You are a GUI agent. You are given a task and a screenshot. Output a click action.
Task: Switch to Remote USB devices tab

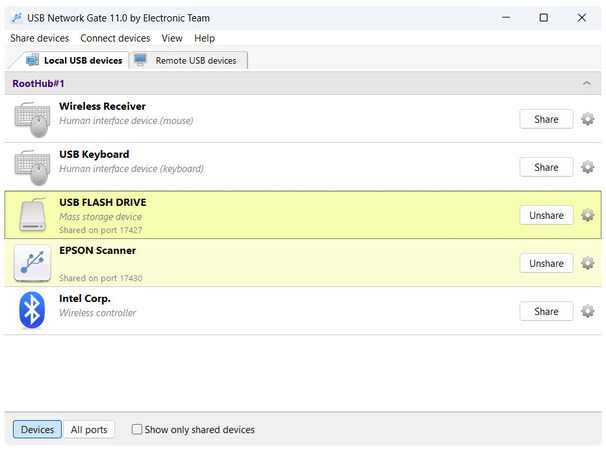(x=188, y=60)
